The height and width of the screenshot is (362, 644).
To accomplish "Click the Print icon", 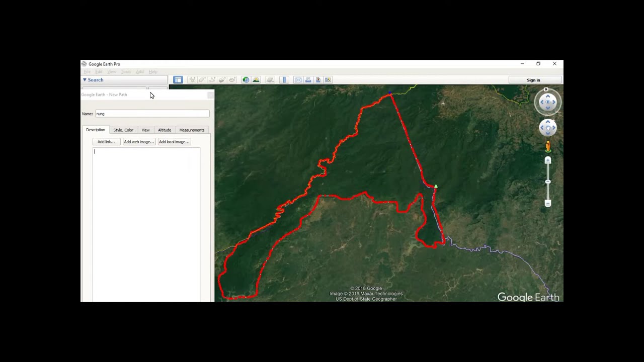I will (308, 79).
